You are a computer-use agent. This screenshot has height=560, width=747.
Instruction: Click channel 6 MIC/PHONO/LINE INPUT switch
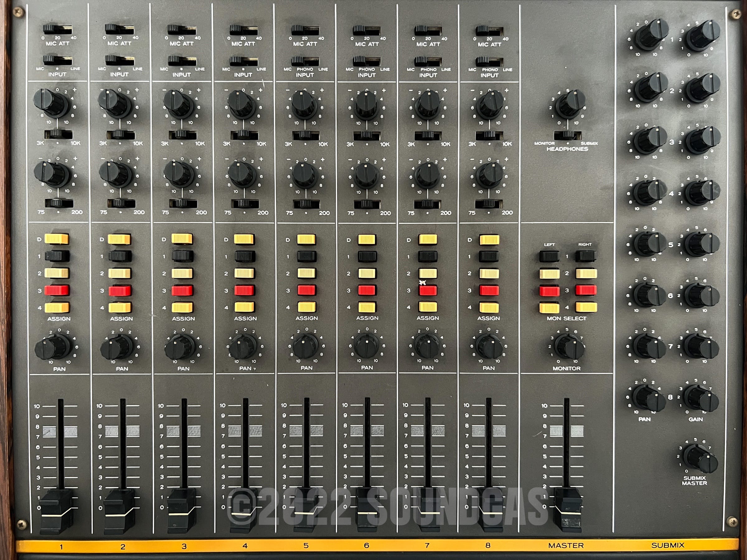click(x=366, y=61)
